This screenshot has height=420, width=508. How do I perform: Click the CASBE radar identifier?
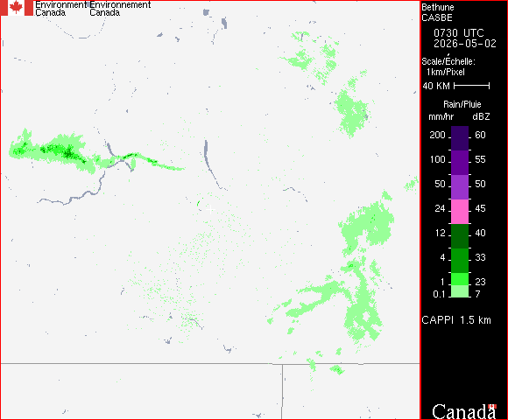pyautogui.click(x=437, y=17)
